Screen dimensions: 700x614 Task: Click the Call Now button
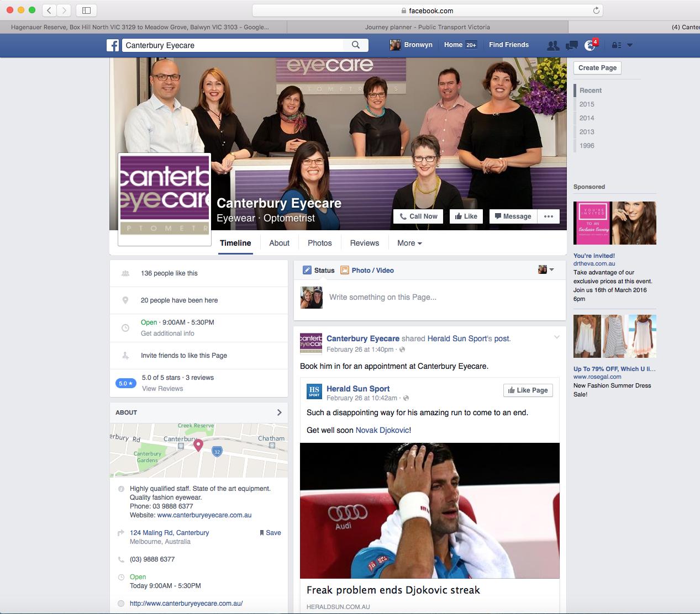click(419, 216)
